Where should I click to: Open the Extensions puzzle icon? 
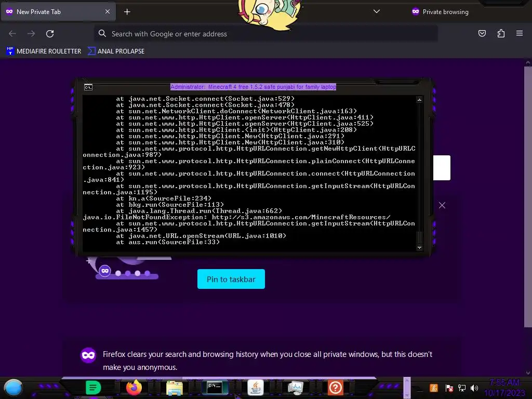(501, 33)
